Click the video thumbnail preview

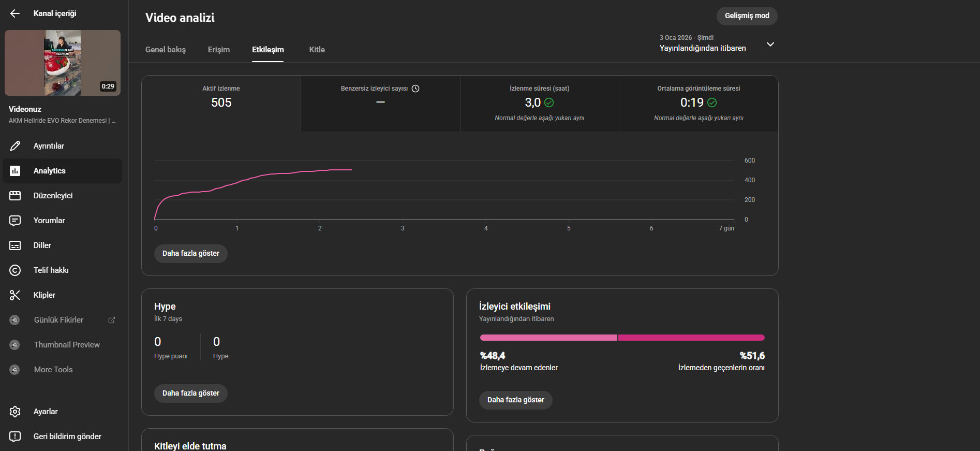tap(63, 63)
